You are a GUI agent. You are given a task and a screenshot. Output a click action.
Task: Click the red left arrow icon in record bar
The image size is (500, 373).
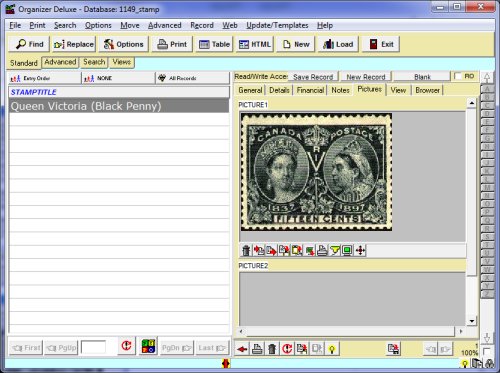[242, 349]
